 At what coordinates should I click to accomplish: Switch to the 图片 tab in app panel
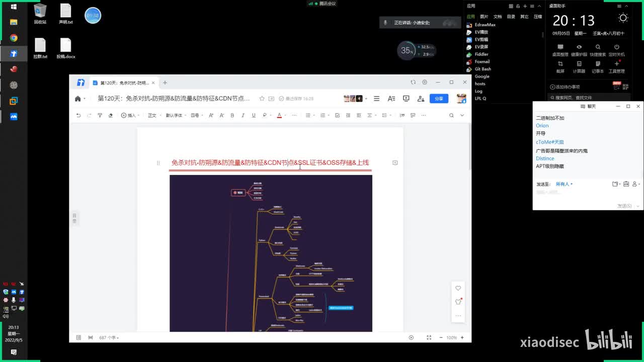[484, 17]
